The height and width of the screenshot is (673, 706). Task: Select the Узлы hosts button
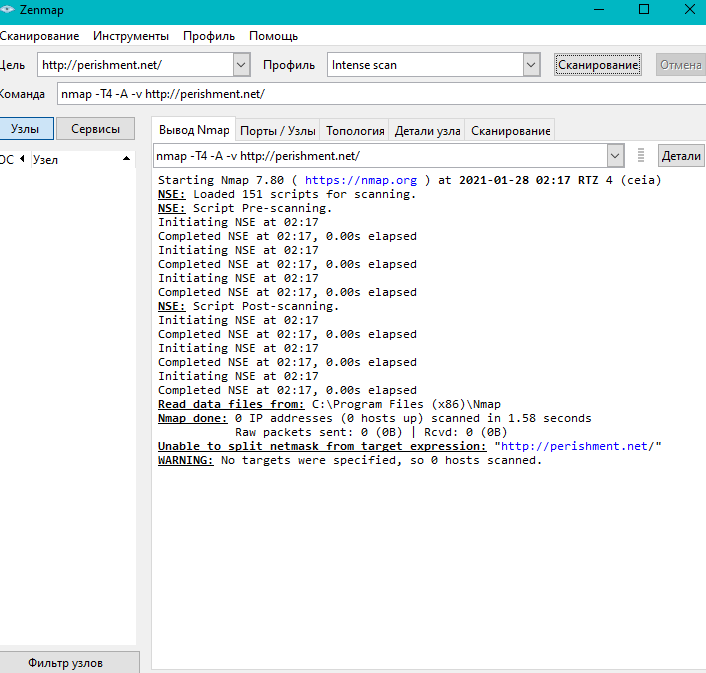pyautogui.click(x=26, y=129)
